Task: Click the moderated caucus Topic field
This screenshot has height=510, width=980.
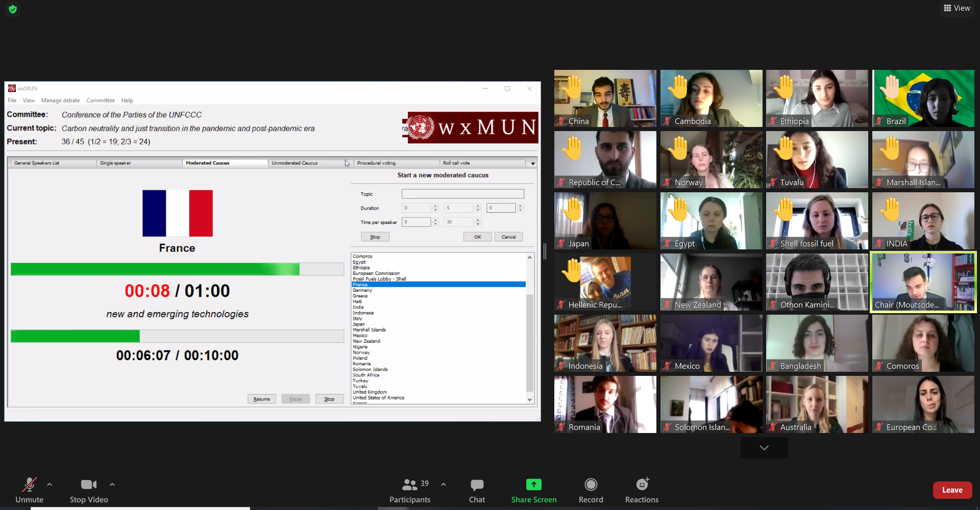Action: pyautogui.click(x=462, y=194)
